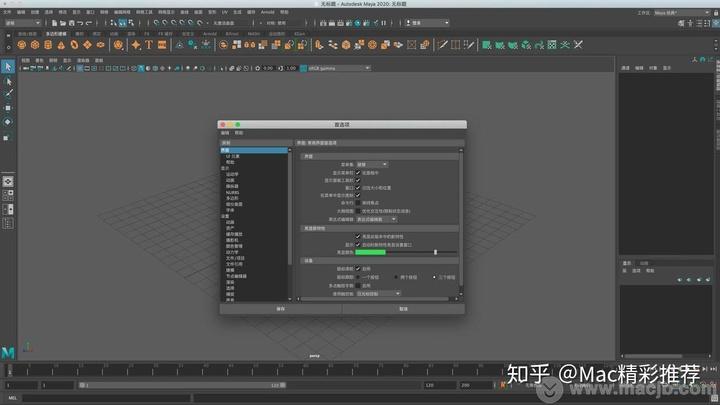The height and width of the screenshot is (405, 720).
Task: Click the Insert Edge Loop shelf icon
Action: (456, 45)
